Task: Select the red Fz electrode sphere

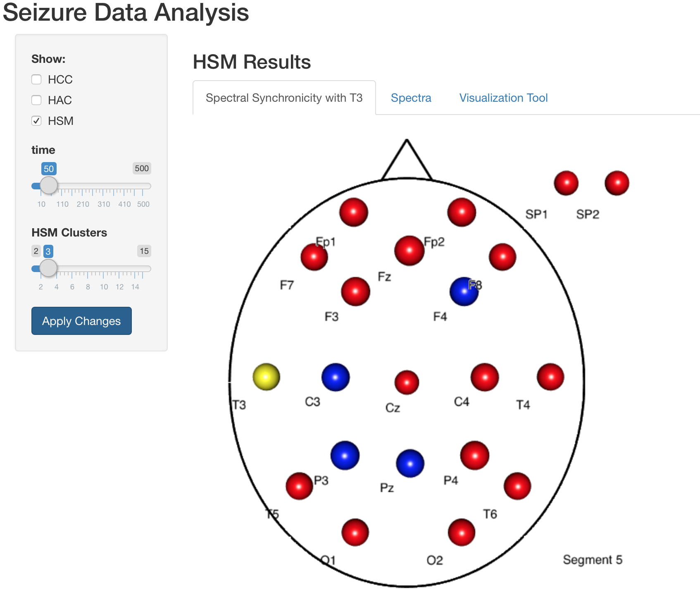Action: coord(409,251)
